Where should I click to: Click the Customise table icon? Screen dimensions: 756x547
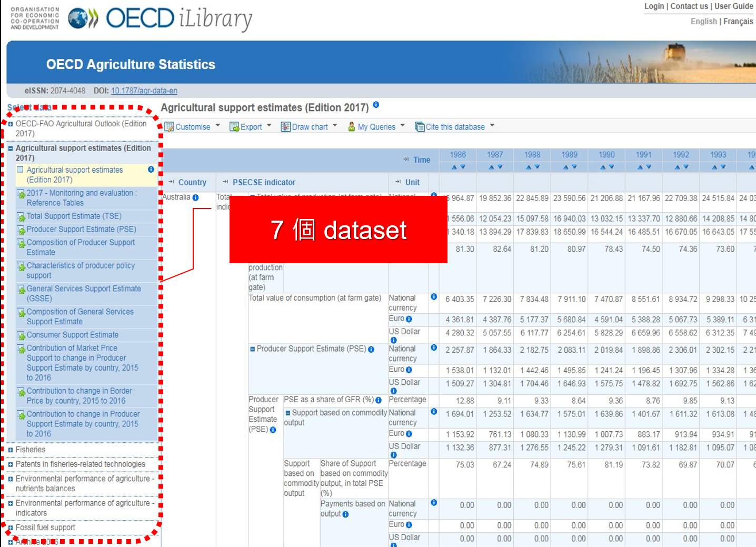(x=170, y=127)
